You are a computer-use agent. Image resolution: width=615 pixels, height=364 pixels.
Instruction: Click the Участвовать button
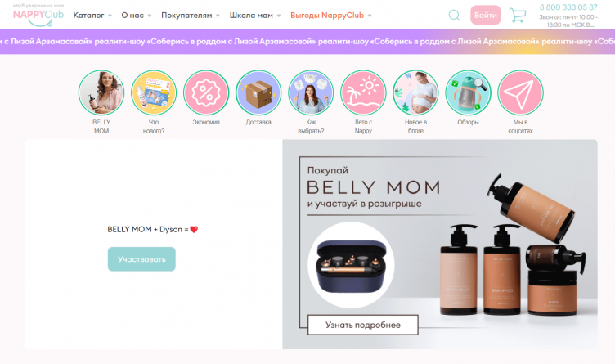(x=141, y=258)
